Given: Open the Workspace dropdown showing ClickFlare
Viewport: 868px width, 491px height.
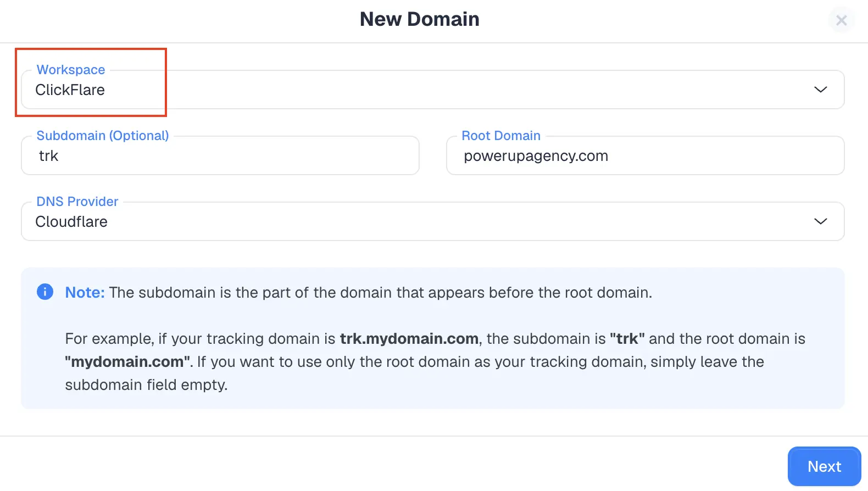Looking at the screenshot, I should (432, 90).
